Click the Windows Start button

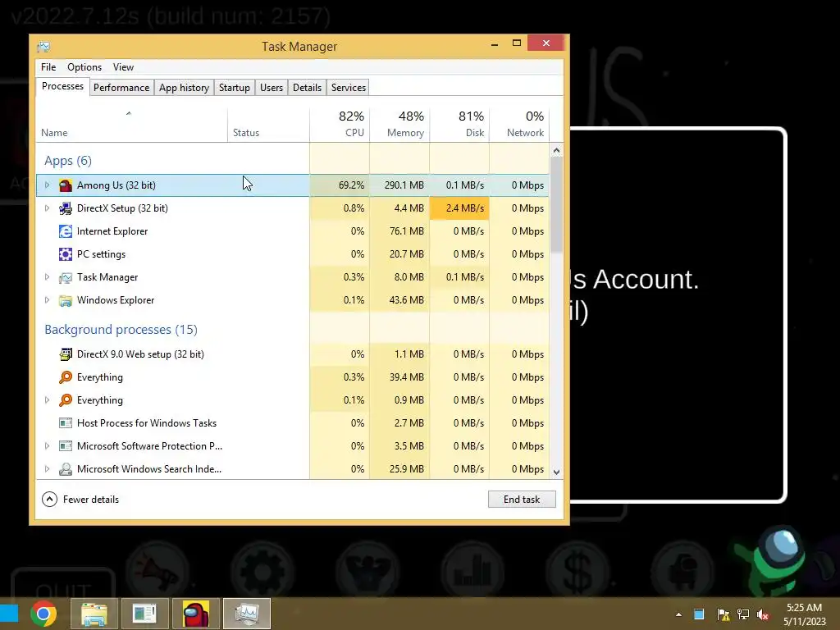[x=9, y=614]
